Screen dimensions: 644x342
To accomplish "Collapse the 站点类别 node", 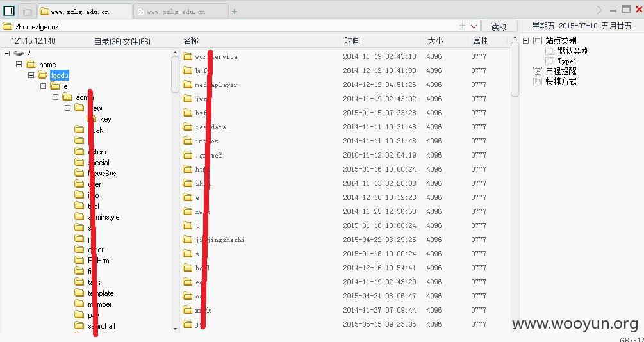I will tap(525, 40).
